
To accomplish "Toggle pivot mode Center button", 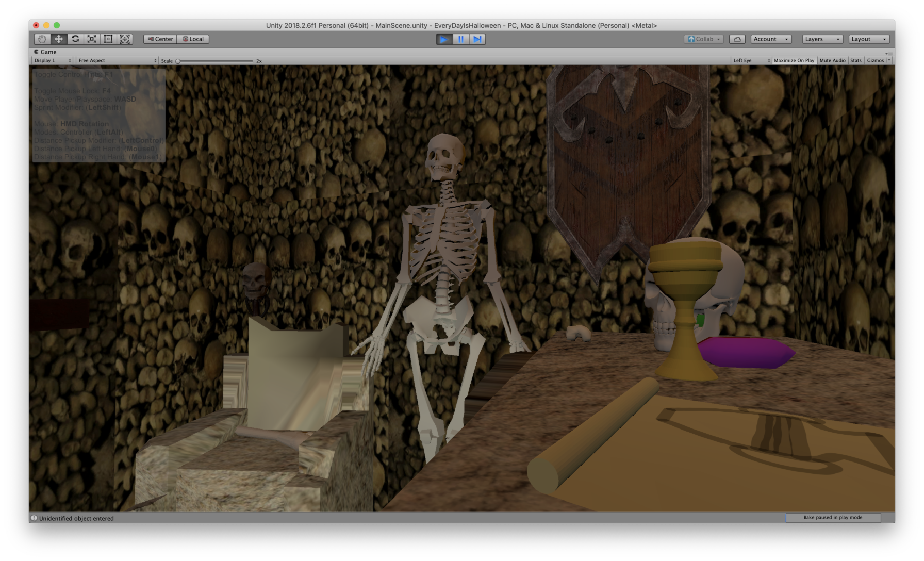I will [x=160, y=39].
